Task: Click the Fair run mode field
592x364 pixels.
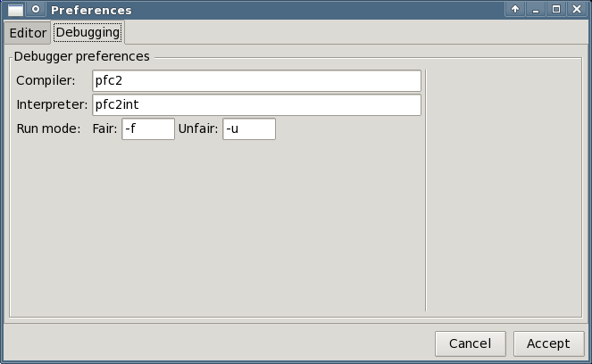Action: coord(147,129)
